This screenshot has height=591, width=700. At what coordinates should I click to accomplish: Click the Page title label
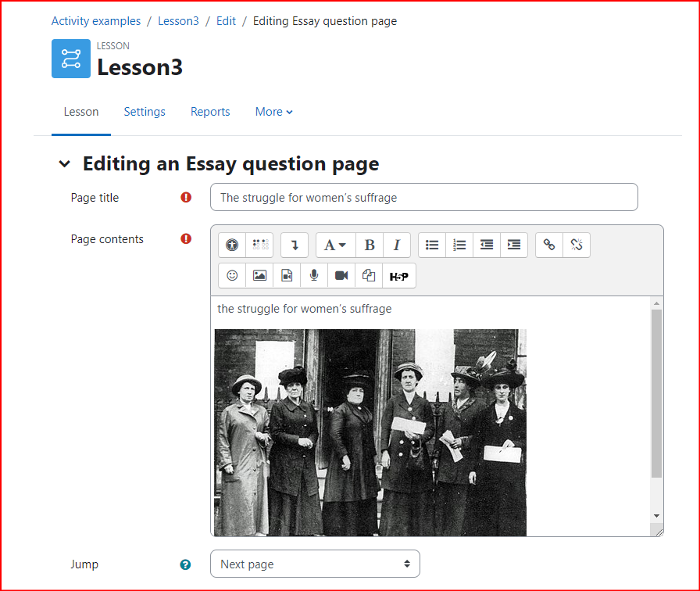pyautogui.click(x=95, y=198)
